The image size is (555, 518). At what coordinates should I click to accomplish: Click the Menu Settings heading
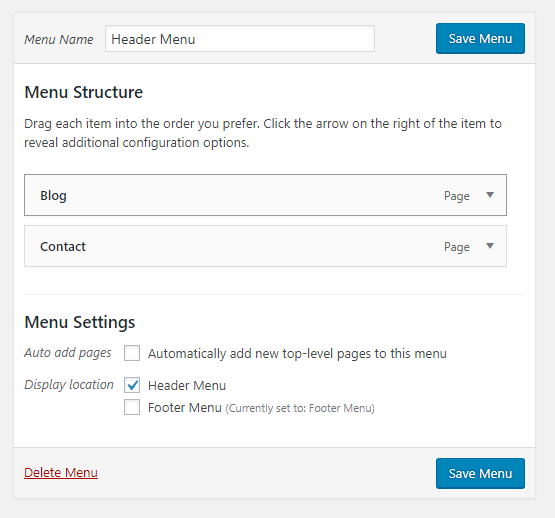point(80,323)
